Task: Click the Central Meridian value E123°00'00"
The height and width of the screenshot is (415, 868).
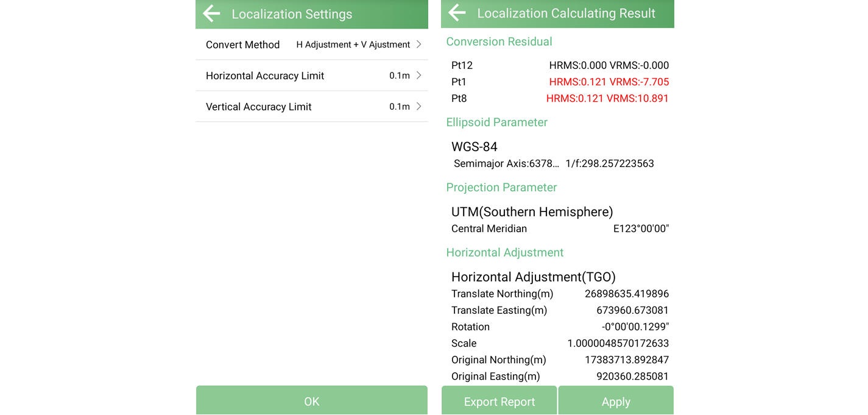Action: click(x=641, y=229)
